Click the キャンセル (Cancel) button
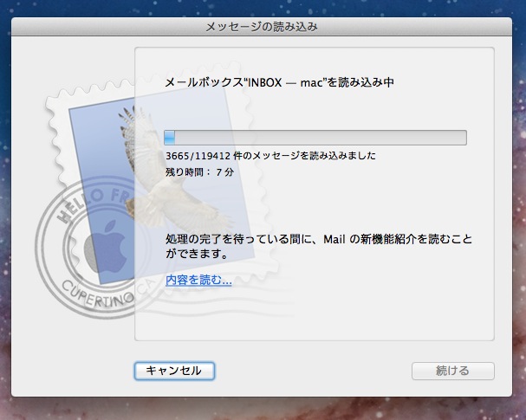526x420 pixels. click(174, 371)
